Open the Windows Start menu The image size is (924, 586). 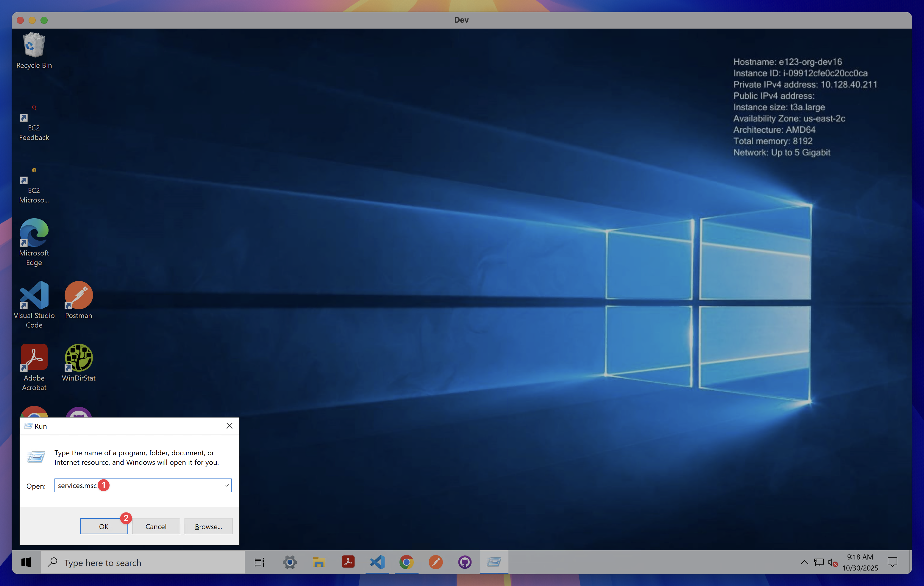26,562
